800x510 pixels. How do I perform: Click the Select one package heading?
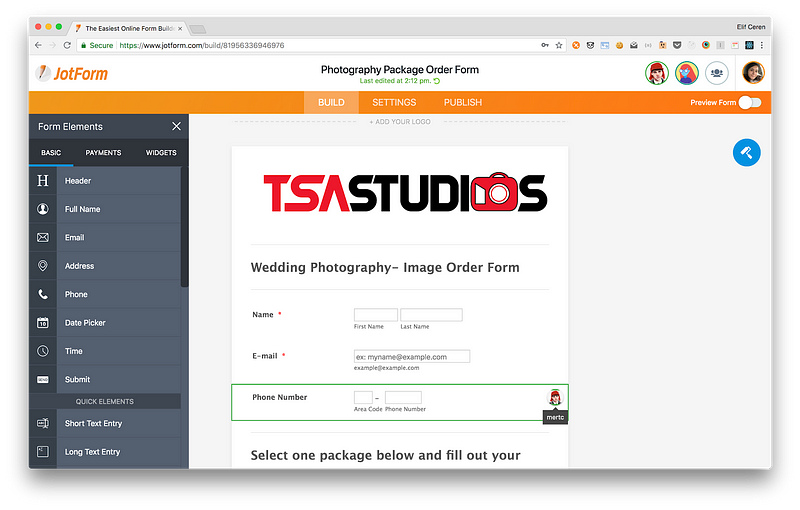(x=386, y=455)
